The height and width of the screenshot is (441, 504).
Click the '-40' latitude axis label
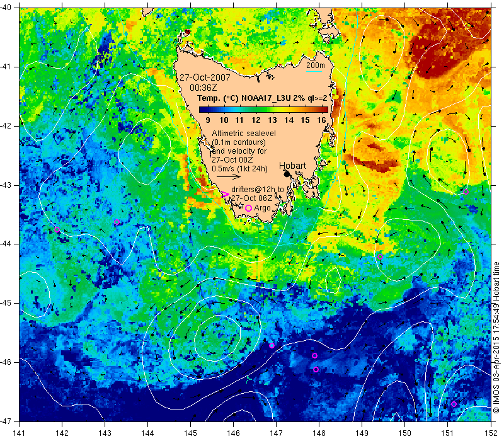pos(6,7)
